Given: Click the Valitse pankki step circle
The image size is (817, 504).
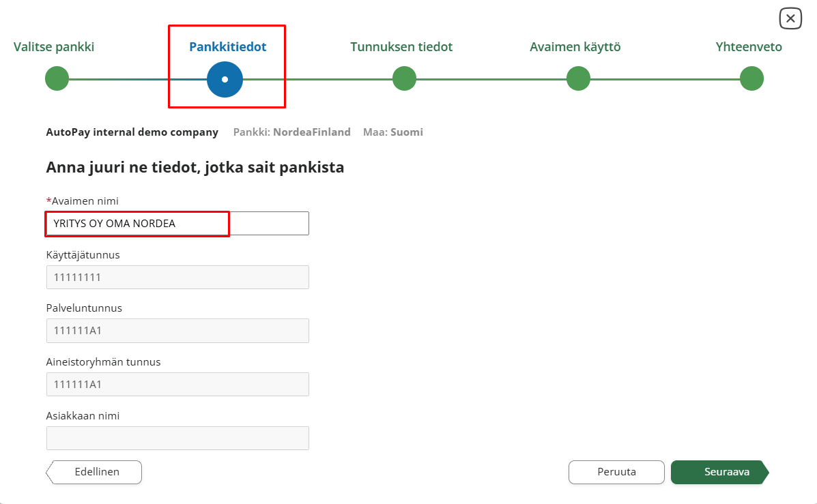Looking at the screenshot, I should tap(57, 78).
